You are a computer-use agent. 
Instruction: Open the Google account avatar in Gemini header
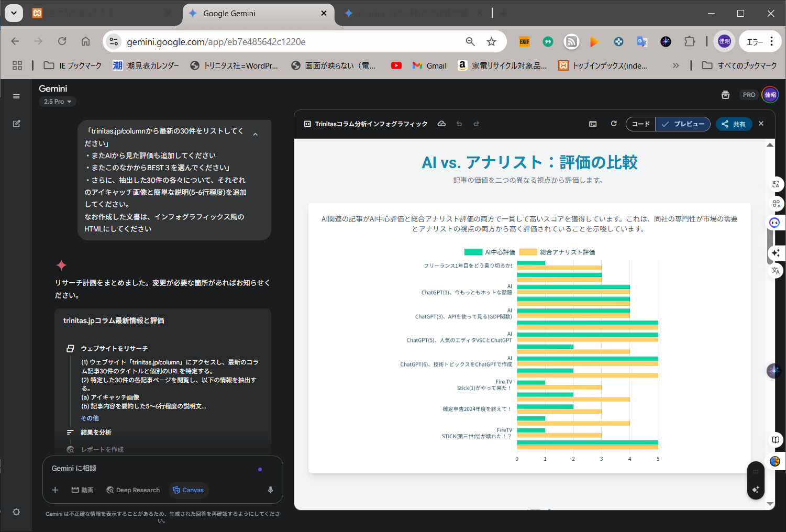point(770,95)
